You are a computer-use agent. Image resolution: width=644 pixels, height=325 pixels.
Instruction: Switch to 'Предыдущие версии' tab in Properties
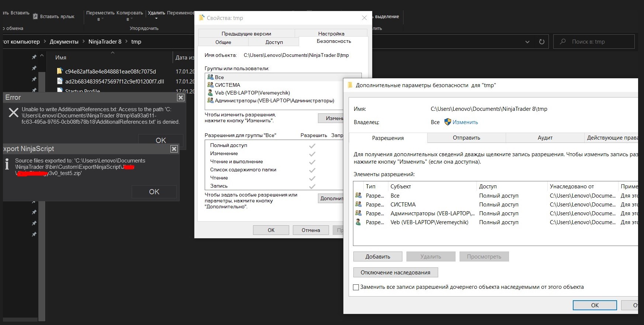point(246,34)
